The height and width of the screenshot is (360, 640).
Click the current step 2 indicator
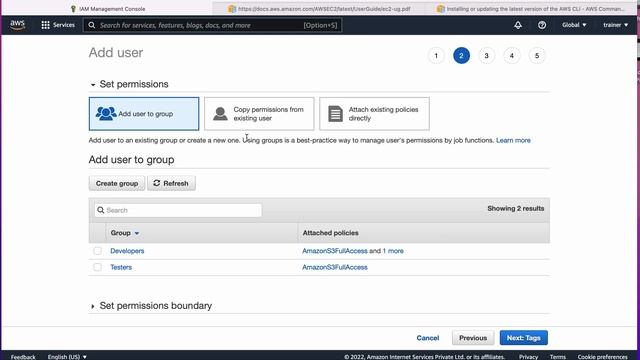461,56
